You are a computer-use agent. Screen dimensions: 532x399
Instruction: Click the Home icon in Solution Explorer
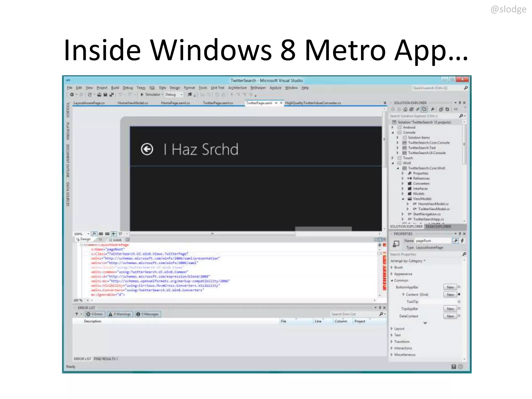coord(405,109)
